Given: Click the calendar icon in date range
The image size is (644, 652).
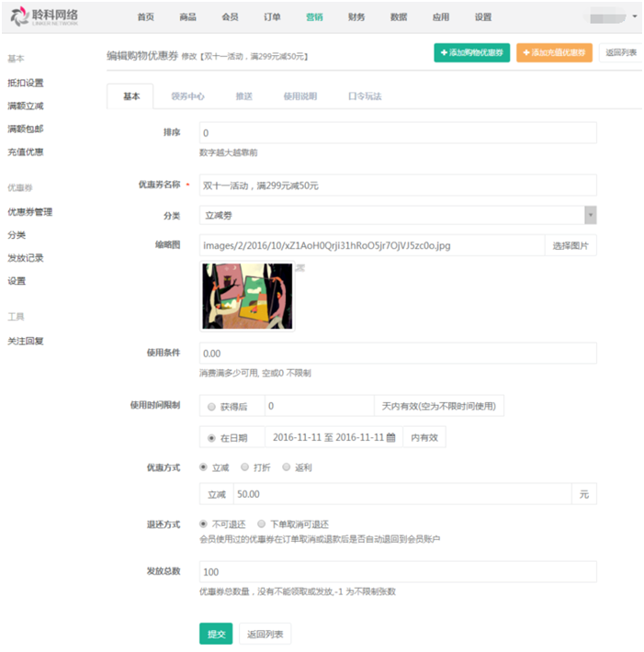Looking at the screenshot, I should click(x=390, y=437).
